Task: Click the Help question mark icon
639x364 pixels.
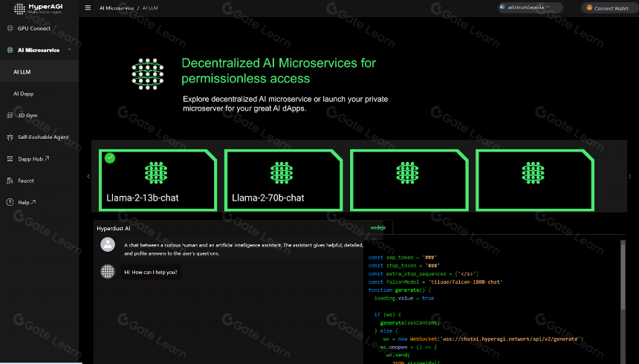Action: (10, 202)
